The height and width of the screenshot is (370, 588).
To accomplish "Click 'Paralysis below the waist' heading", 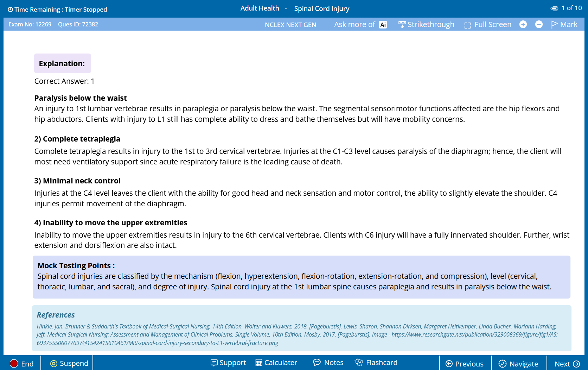I will point(81,98).
